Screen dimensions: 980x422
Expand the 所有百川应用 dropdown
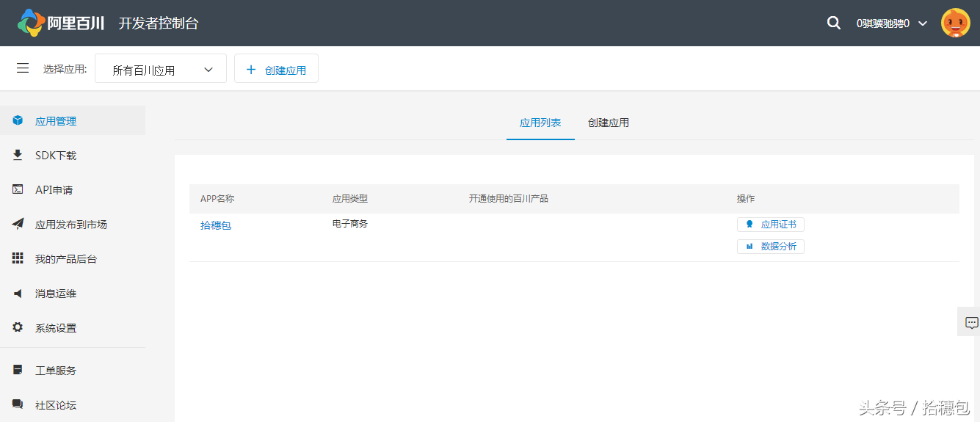click(161, 69)
